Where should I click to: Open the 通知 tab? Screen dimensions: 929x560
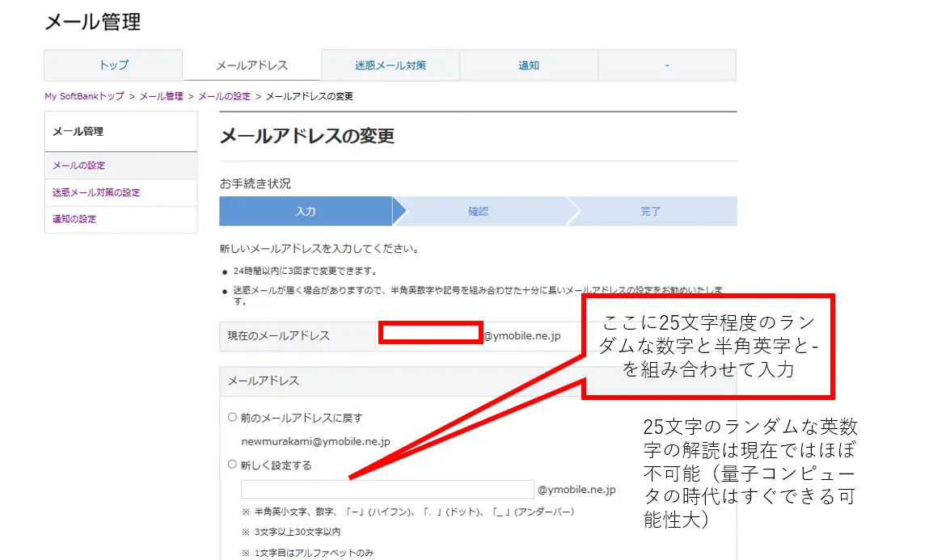(529, 65)
